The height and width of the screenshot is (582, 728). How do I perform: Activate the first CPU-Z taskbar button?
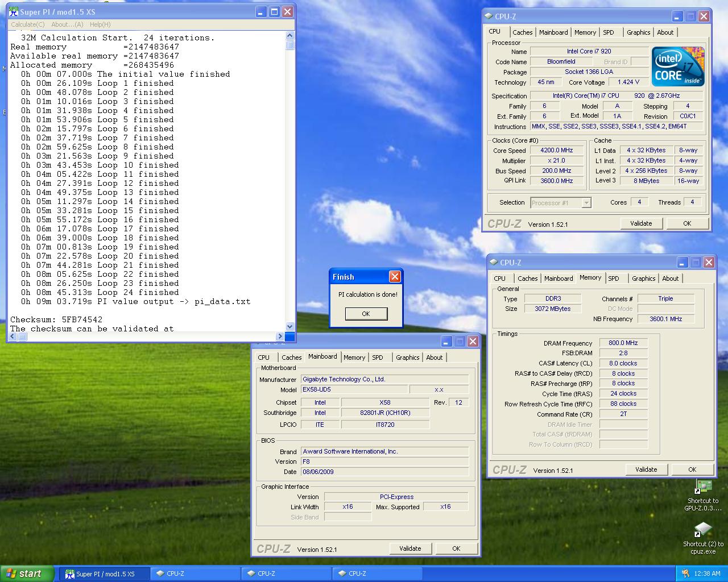click(195, 573)
